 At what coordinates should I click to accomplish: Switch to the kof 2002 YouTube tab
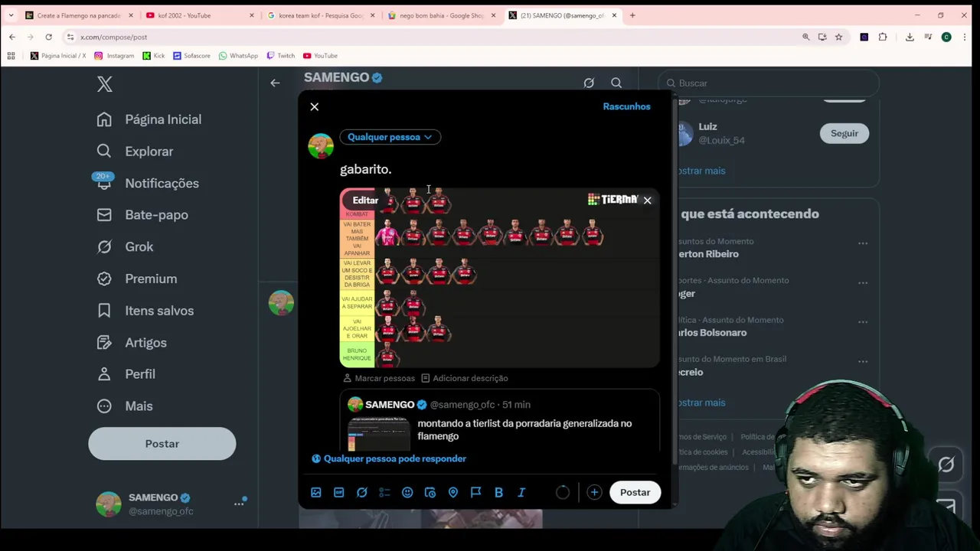(x=199, y=15)
